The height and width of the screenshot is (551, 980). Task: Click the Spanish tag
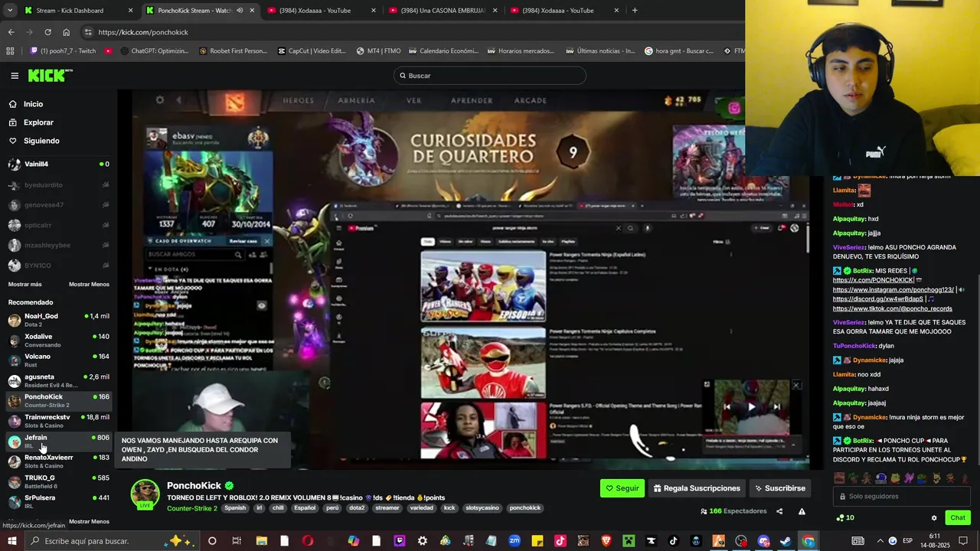coord(235,508)
